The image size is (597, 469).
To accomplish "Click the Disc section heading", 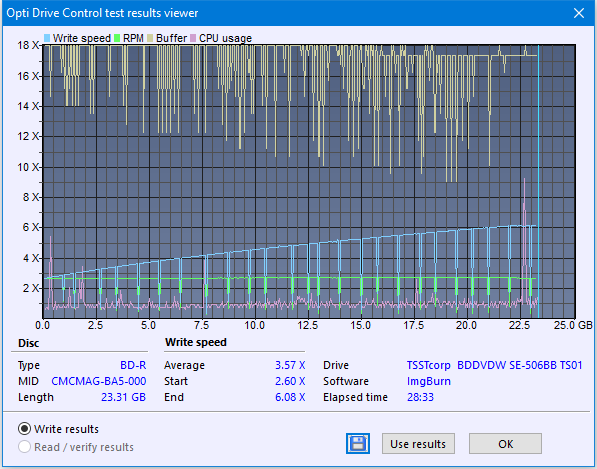I will (x=29, y=343).
